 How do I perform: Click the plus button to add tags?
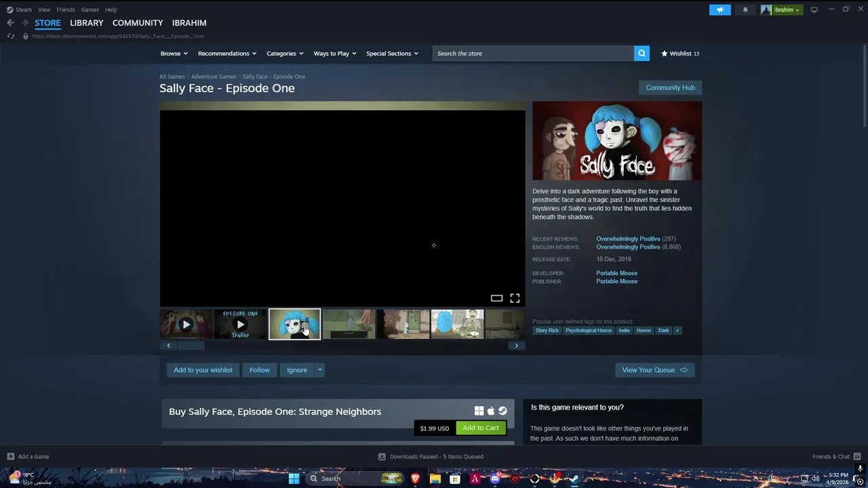click(x=677, y=330)
